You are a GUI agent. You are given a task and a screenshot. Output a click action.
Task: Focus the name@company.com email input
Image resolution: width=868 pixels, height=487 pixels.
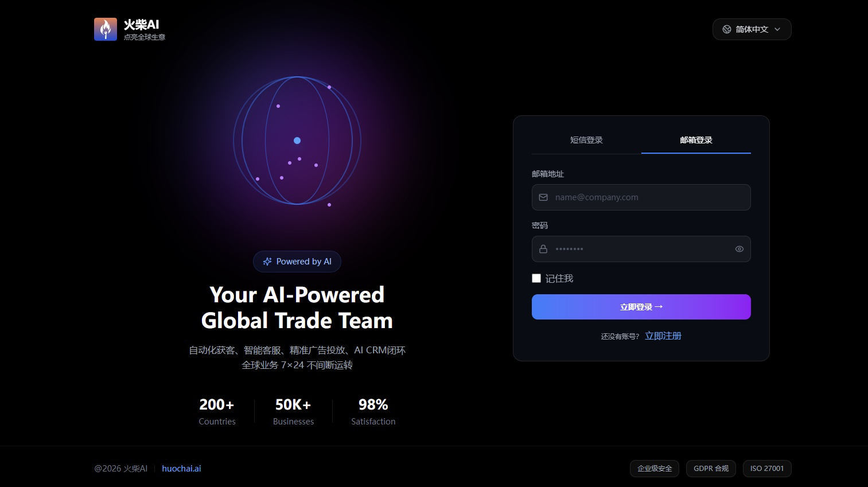click(x=648, y=197)
